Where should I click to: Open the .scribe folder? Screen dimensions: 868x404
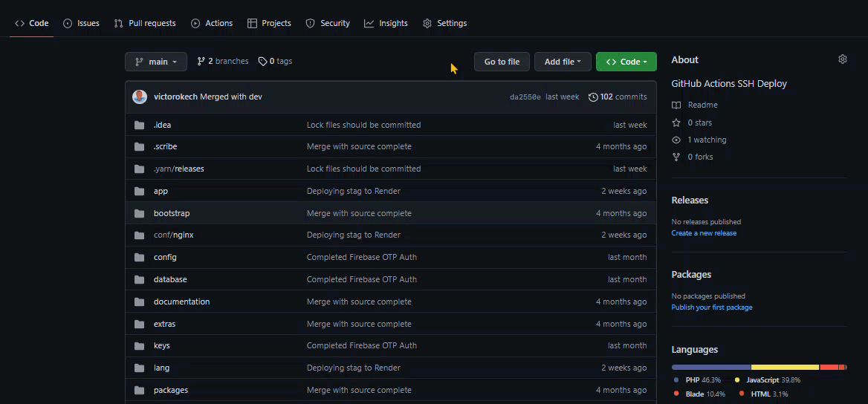(166, 146)
